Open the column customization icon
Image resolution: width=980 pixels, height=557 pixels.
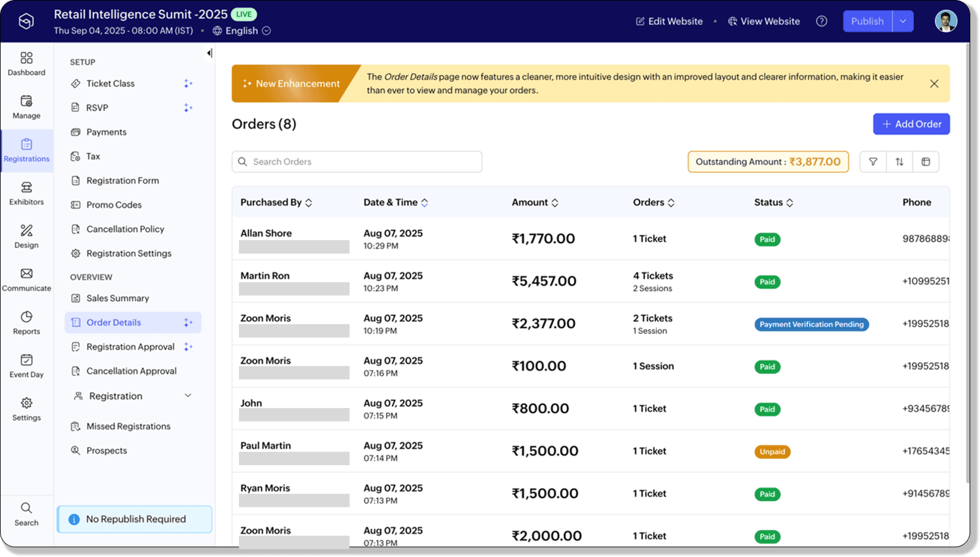pos(925,162)
